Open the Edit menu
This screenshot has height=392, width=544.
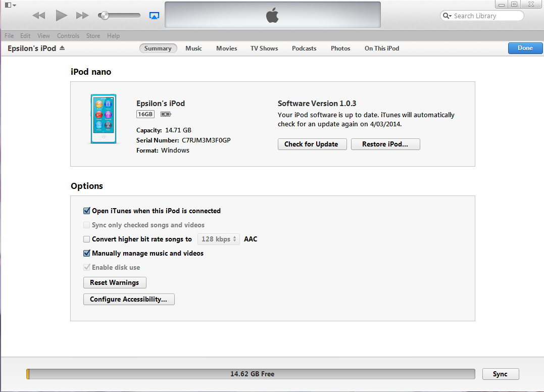pos(25,36)
